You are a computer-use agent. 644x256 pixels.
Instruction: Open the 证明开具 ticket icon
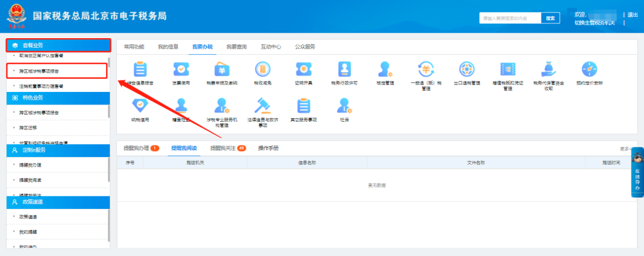(x=304, y=69)
